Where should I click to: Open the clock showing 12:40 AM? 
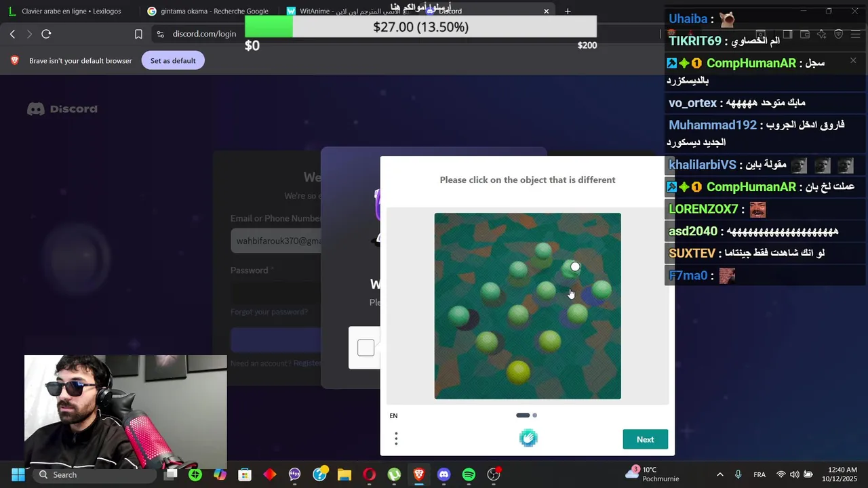coord(840,474)
